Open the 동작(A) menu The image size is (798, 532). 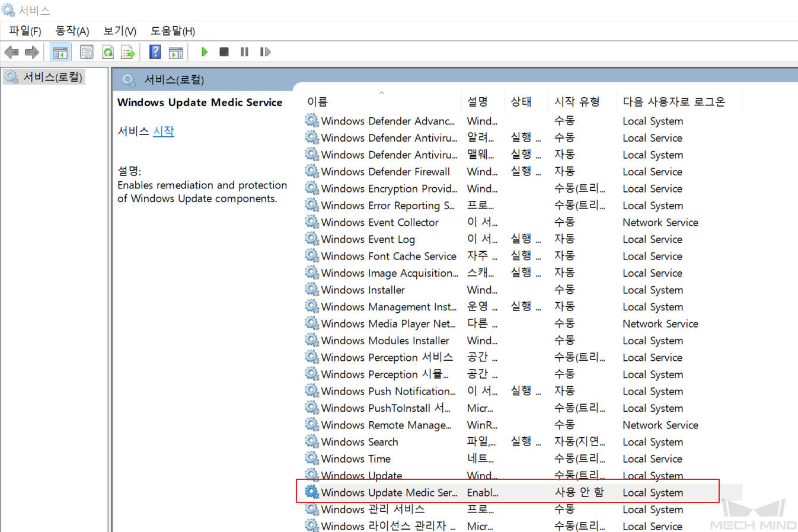point(72,31)
